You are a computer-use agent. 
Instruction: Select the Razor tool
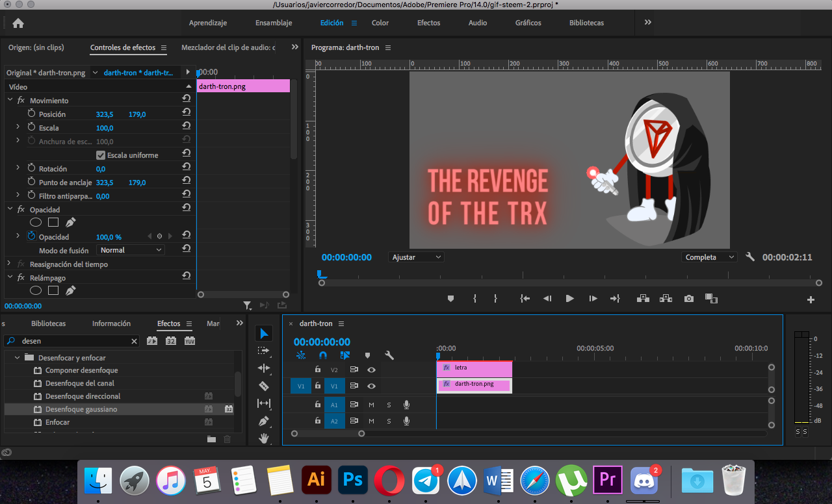(263, 386)
